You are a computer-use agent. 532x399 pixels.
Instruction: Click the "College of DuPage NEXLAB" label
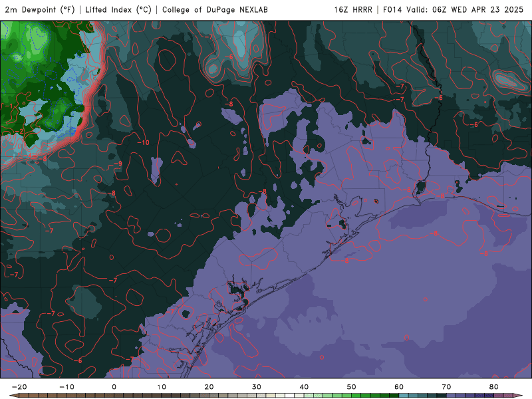coord(215,10)
